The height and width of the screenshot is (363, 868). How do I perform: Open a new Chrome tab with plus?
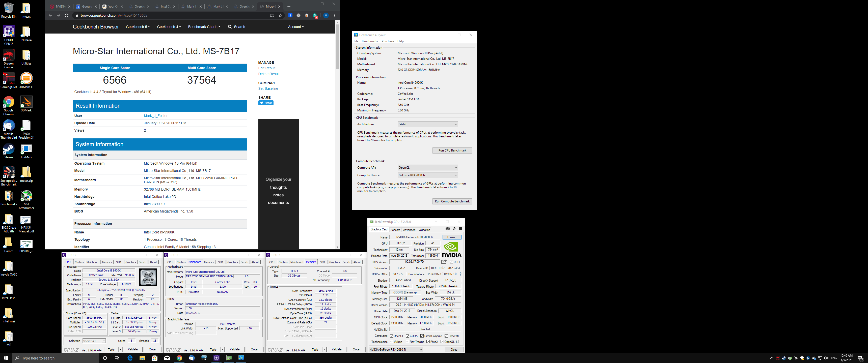[x=289, y=6]
